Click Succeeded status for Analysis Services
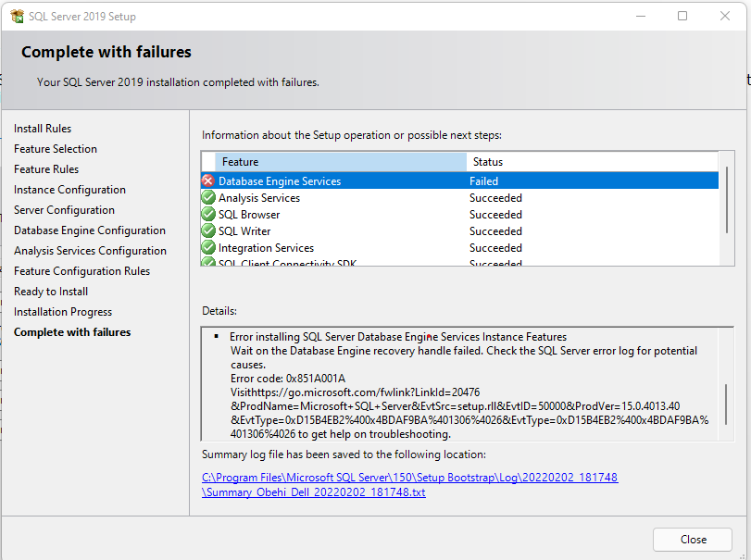 (495, 198)
